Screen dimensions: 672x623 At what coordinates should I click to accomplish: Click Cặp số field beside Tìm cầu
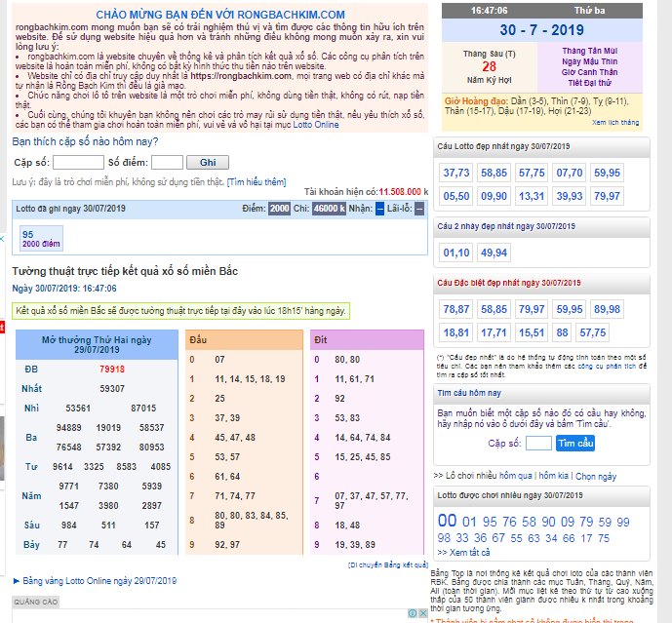[538, 444]
